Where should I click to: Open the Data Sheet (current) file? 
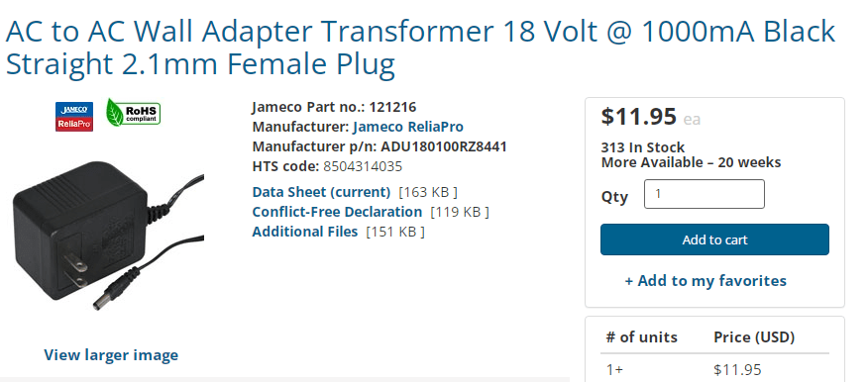tap(321, 192)
